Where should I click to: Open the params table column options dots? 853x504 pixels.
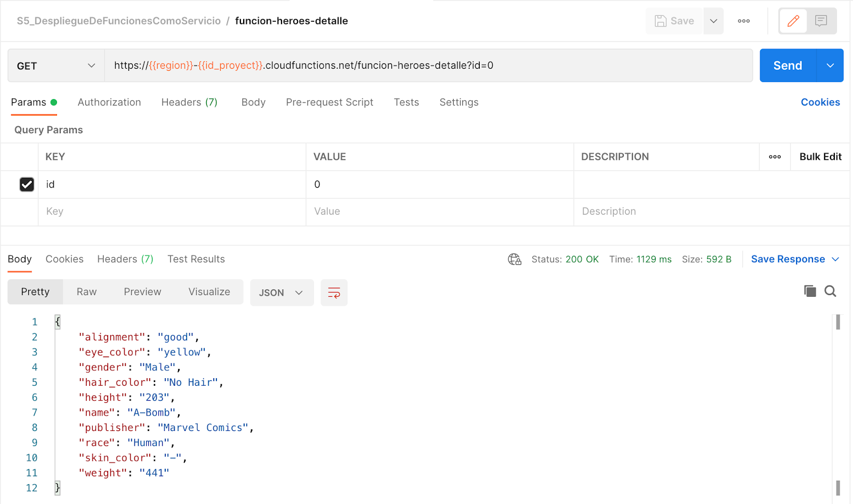click(775, 157)
